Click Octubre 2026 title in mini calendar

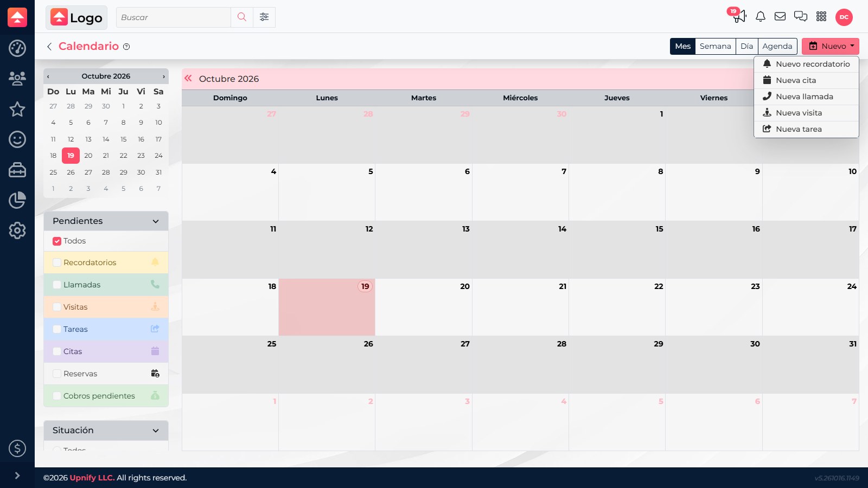[x=106, y=76]
